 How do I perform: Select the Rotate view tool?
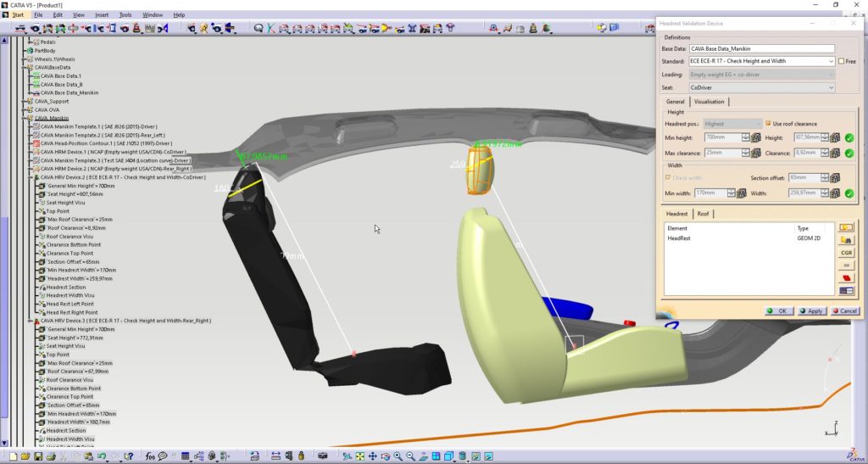point(386,456)
